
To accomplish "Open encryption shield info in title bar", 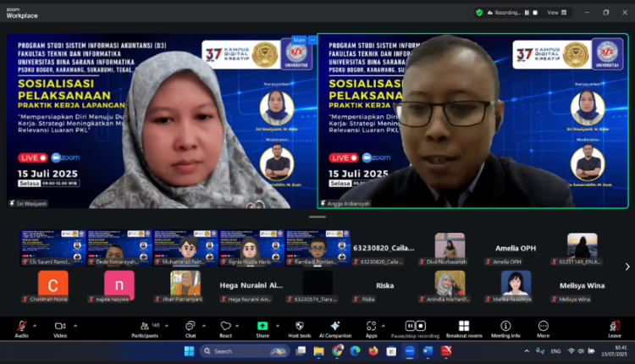I will pos(479,13).
